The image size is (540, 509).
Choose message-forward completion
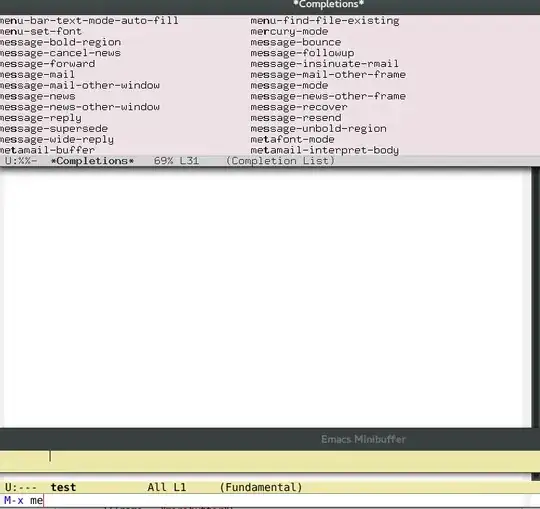click(47, 64)
